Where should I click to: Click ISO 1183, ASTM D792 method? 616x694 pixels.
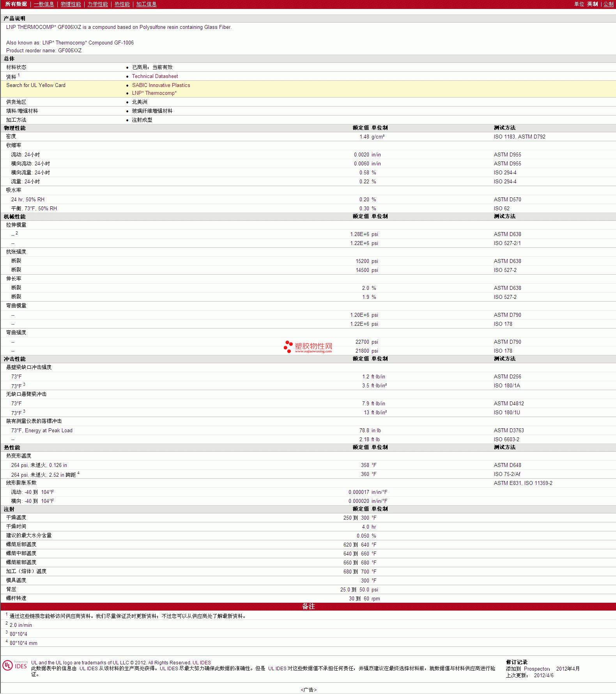pos(519,137)
